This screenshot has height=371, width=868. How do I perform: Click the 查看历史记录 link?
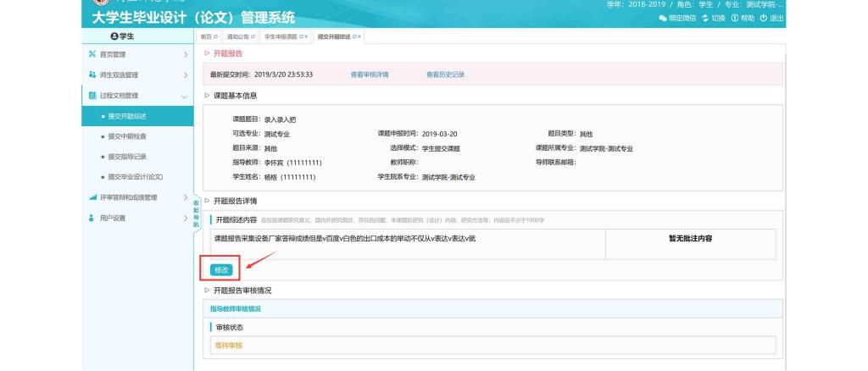click(445, 75)
